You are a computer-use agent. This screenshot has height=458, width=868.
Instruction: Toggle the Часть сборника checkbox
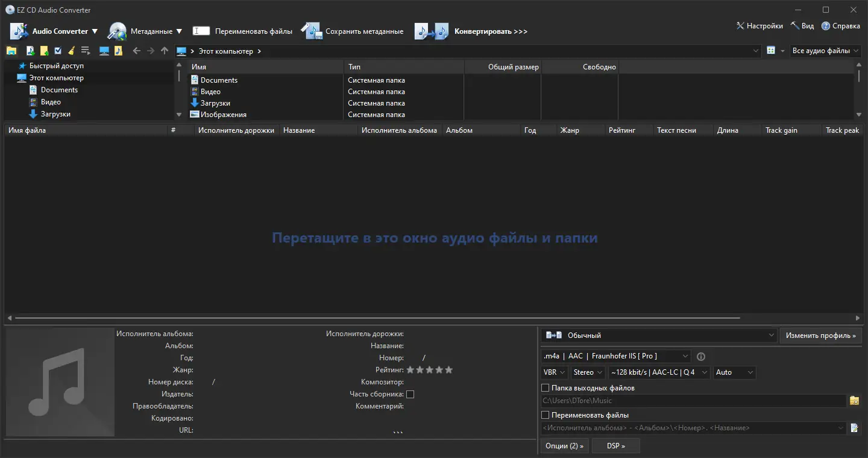(x=410, y=394)
